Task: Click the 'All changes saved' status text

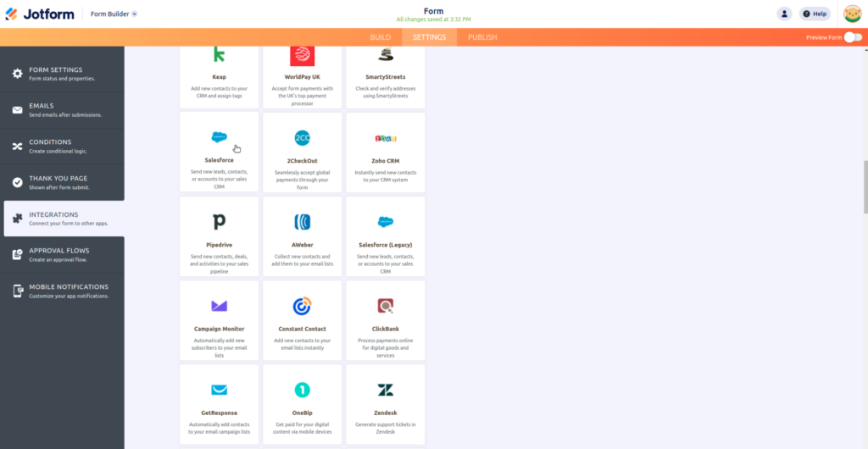Action: [433, 19]
